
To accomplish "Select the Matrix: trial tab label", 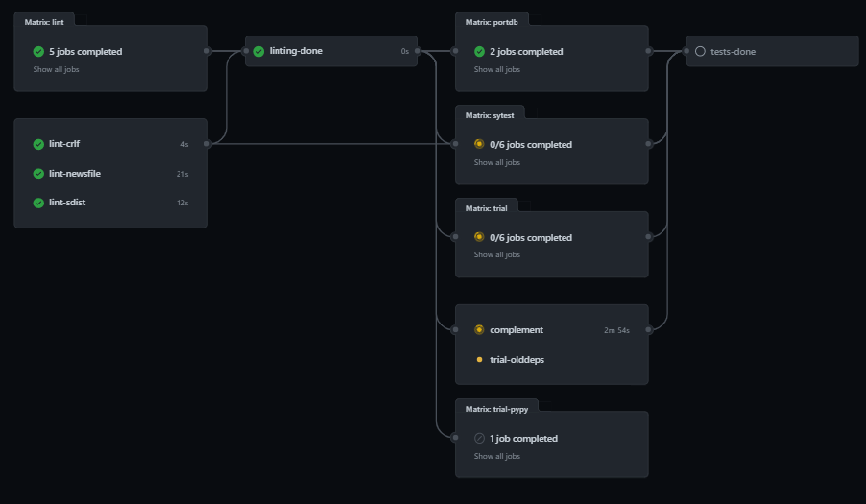I will (486, 208).
